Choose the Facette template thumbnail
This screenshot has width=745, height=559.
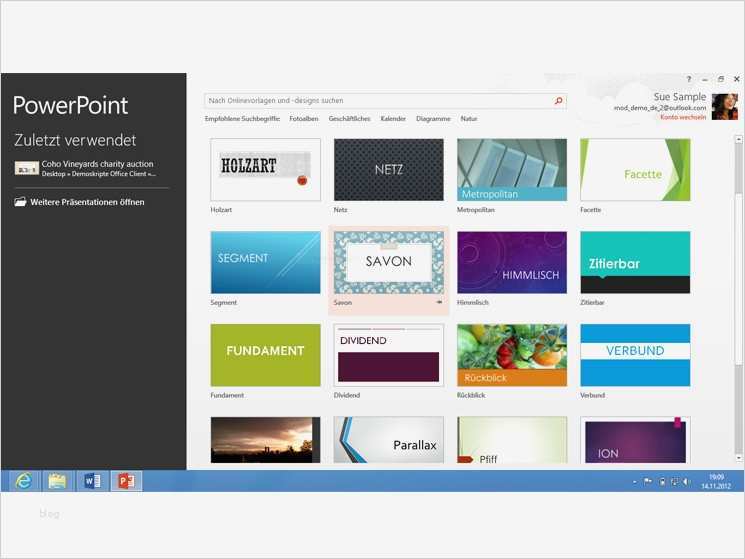(635, 170)
